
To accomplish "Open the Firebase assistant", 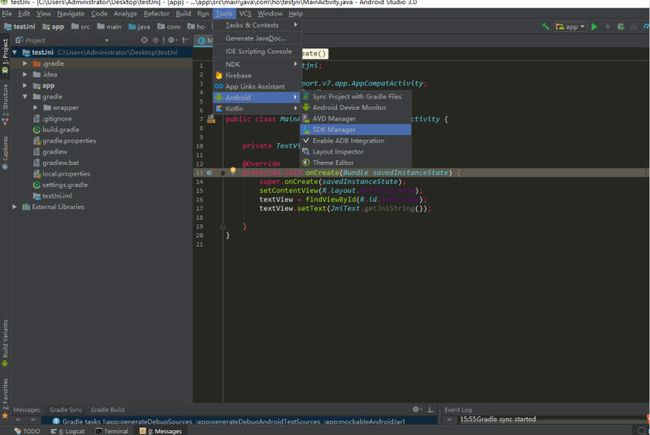I will tap(238, 75).
